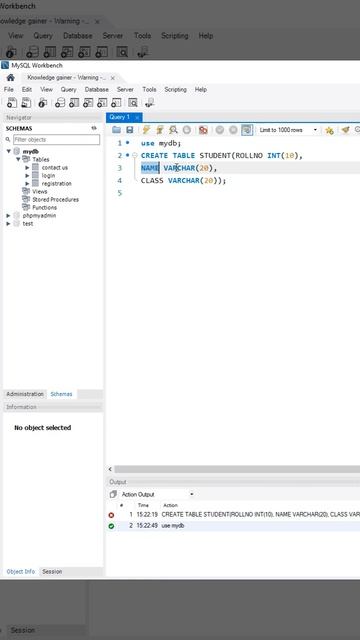Open the Help menu in background window
The width and height of the screenshot is (360, 640).
pyautogui.click(x=206, y=36)
